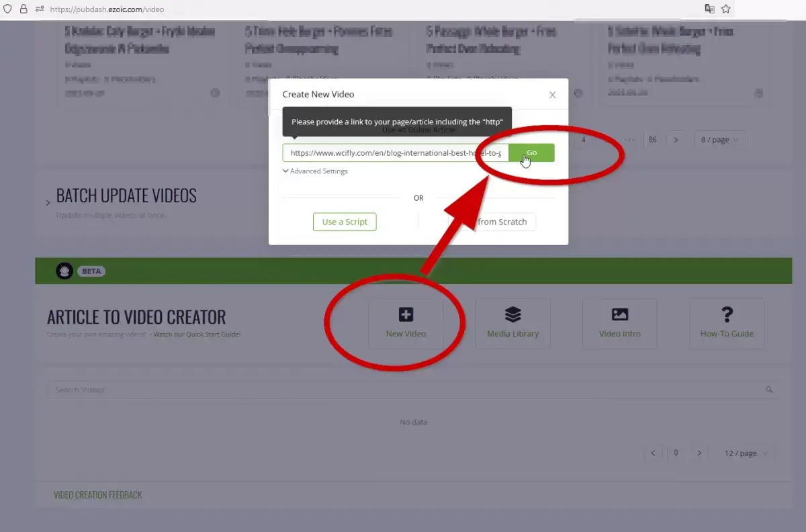
Task: Click the magnifier search icon in Search Videos
Action: point(769,390)
